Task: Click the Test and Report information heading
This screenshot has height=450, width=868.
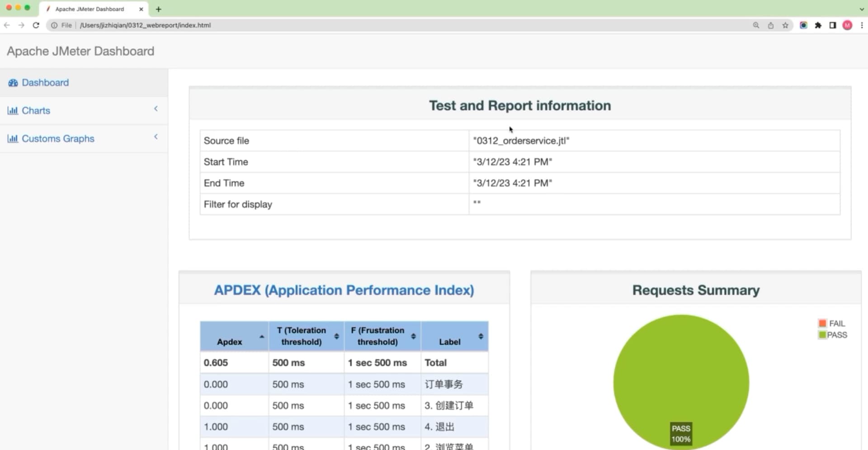Action: (520, 105)
